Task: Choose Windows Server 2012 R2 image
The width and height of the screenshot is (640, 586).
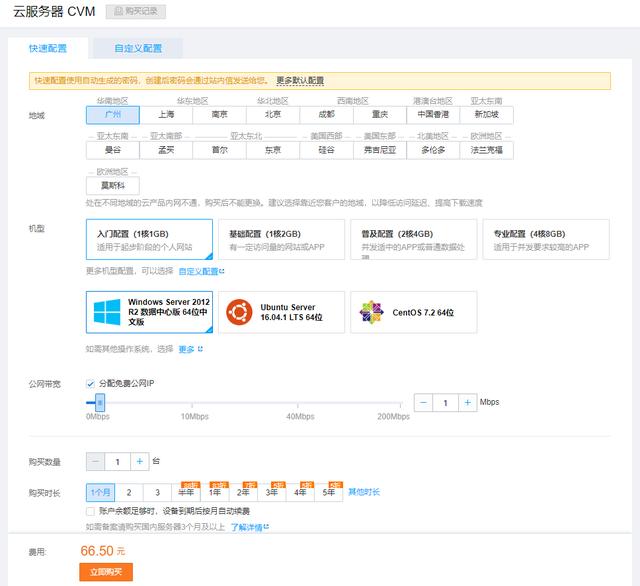Action: click(149, 312)
